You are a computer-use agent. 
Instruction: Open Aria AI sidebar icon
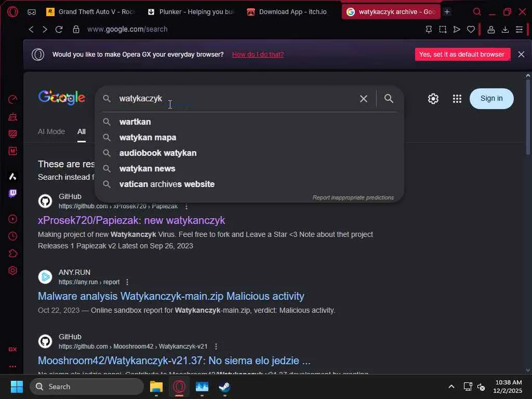(12, 177)
